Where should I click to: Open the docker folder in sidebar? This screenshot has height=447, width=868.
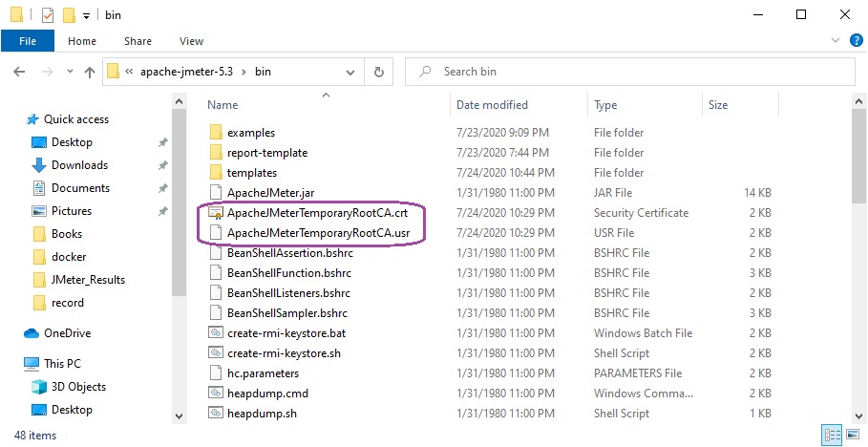pyautogui.click(x=69, y=257)
